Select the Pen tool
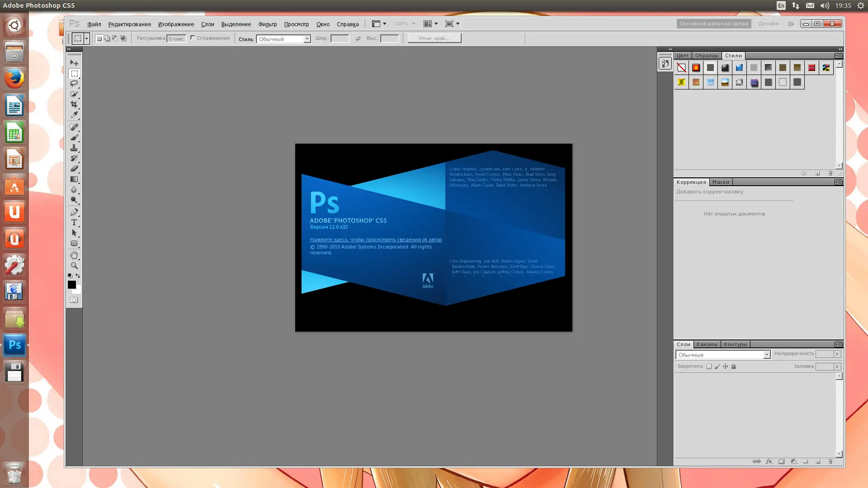The height and width of the screenshot is (488, 868). pos(74,212)
